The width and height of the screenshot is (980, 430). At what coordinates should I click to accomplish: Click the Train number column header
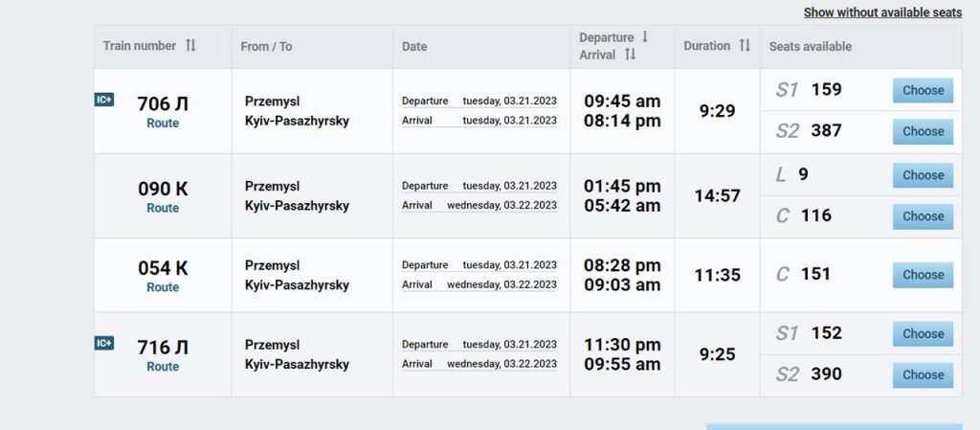coord(140,46)
